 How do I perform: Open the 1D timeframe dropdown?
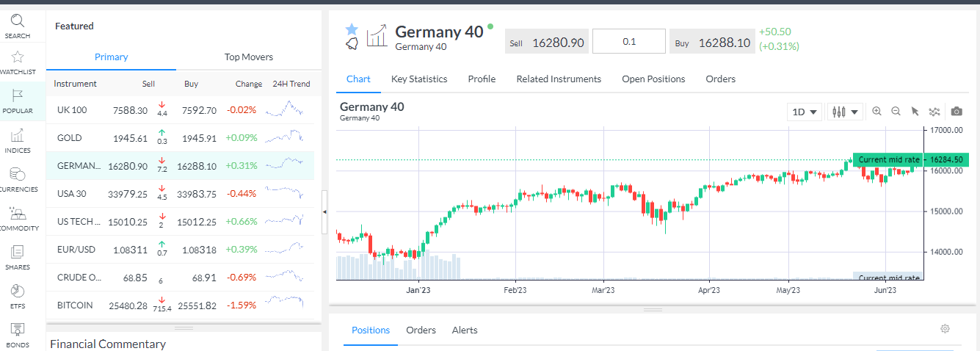(804, 112)
